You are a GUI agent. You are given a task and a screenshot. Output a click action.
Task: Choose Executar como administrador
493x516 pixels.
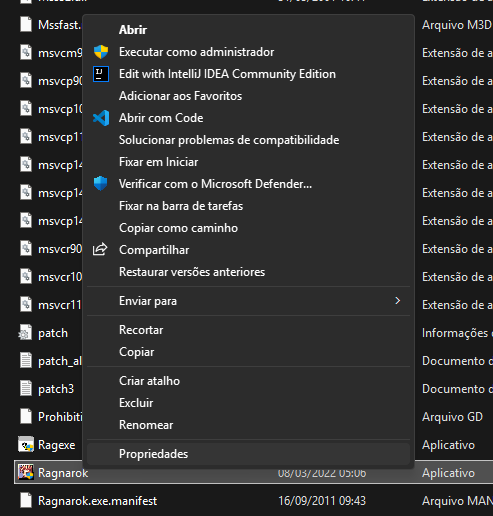point(196,52)
